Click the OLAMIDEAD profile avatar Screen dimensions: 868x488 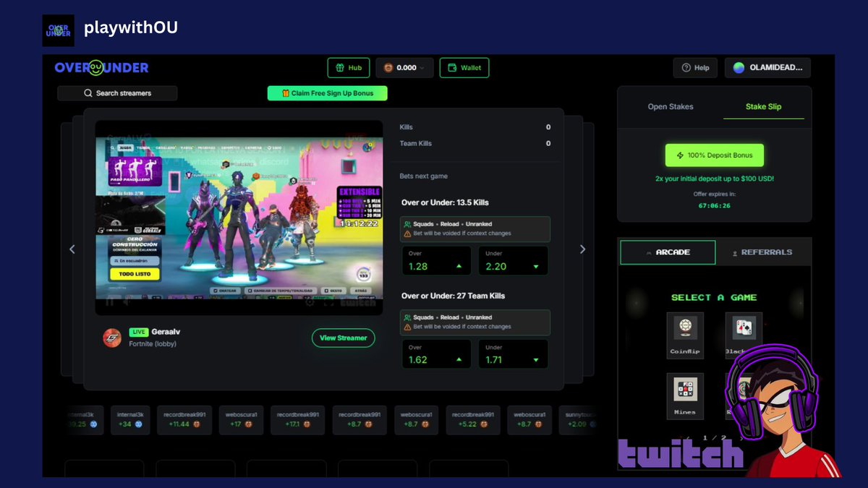739,68
